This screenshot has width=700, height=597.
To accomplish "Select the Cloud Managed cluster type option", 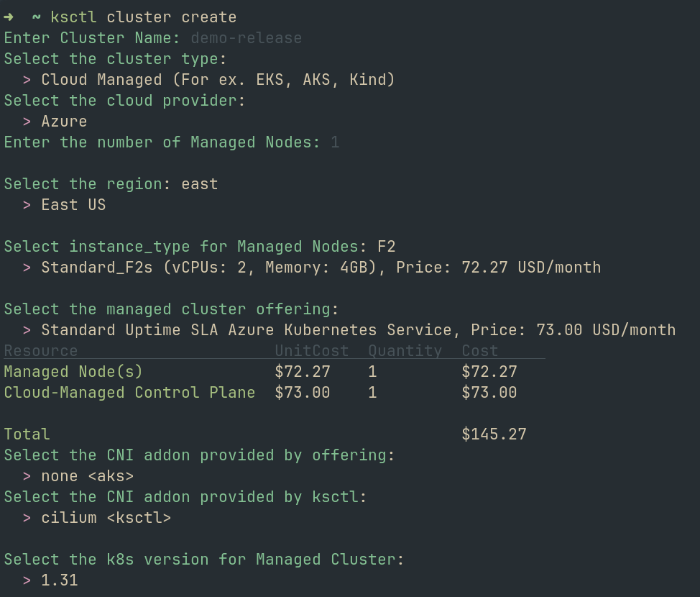I will (218, 79).
